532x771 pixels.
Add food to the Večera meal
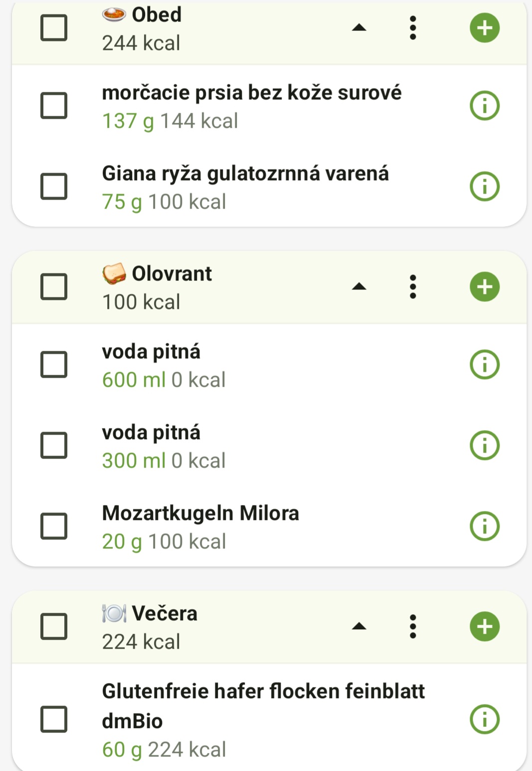[485, 626]
